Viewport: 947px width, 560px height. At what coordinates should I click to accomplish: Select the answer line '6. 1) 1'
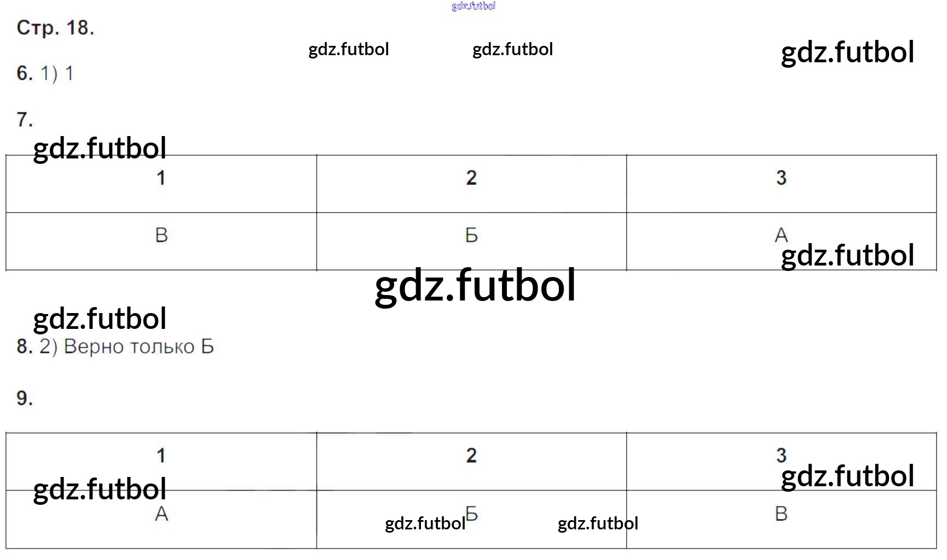[45, 73]
